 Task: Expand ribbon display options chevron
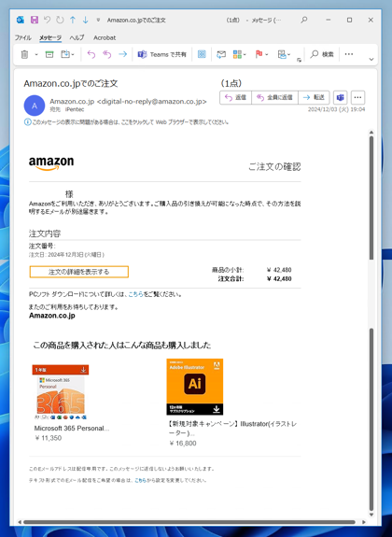pos(371,59)
